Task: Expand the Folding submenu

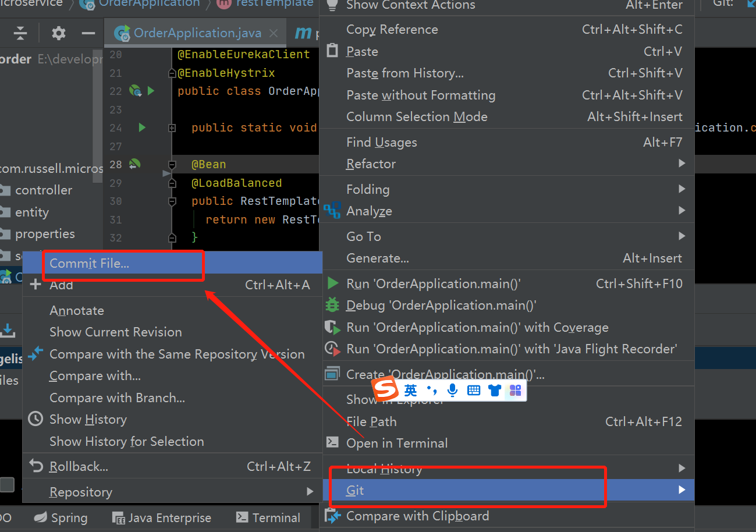Action: click(509, 189)
